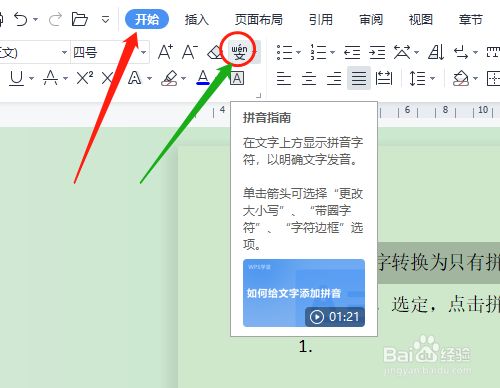This screenshot has height=388, width=500.
Task: Click the Redo arrow icon
Action: click(55, 19)
